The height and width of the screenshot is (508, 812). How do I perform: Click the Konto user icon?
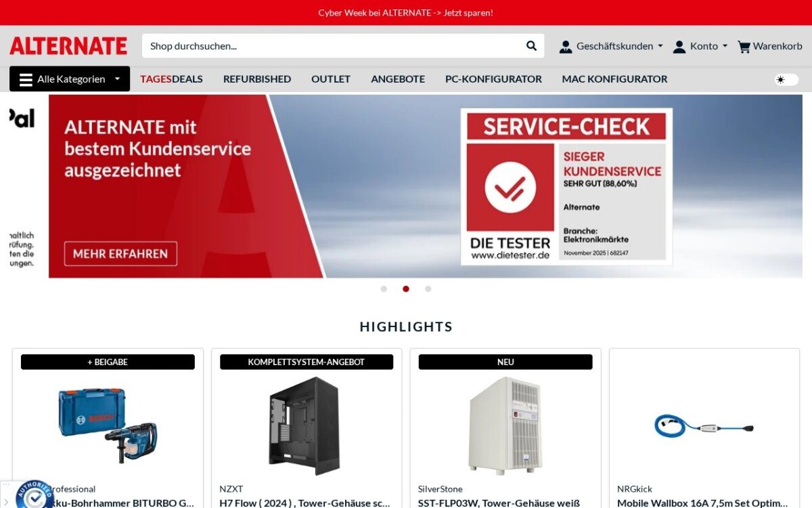pyautogui.click(x=679, y=47)
